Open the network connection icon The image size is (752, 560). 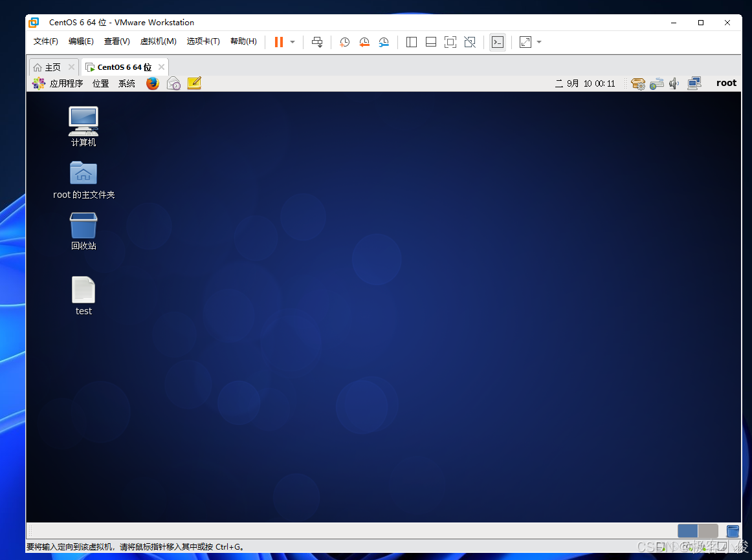694,84
